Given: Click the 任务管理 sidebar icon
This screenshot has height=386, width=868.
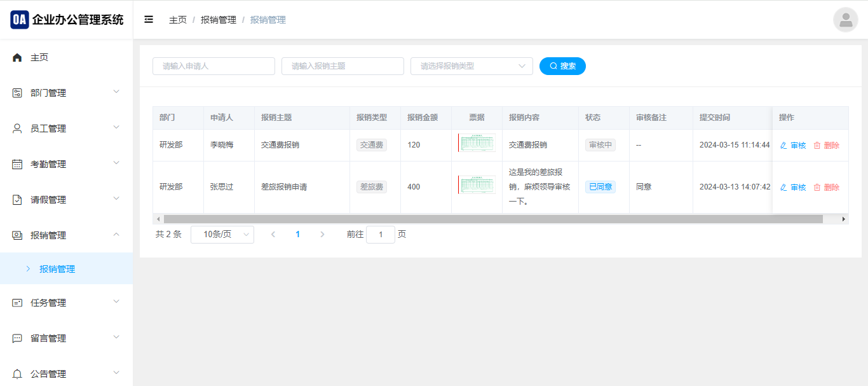Looking at the screenshot, I should click(x=17, y=303).
